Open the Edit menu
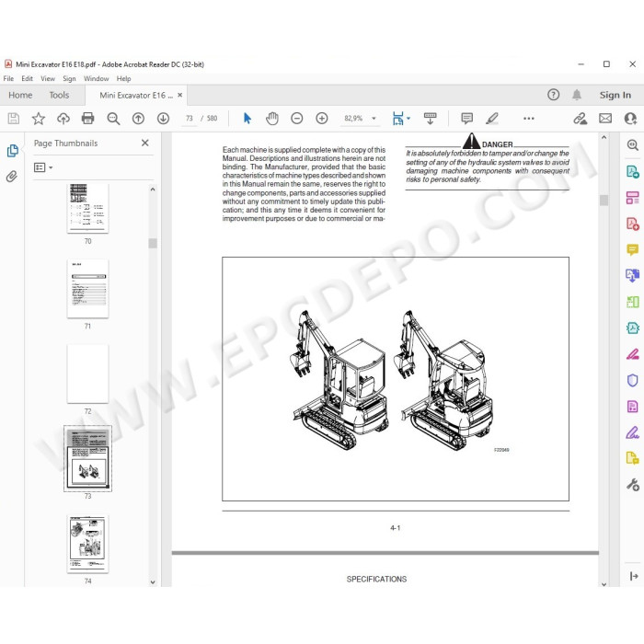The image size is (644, 644). click(27, 78)
